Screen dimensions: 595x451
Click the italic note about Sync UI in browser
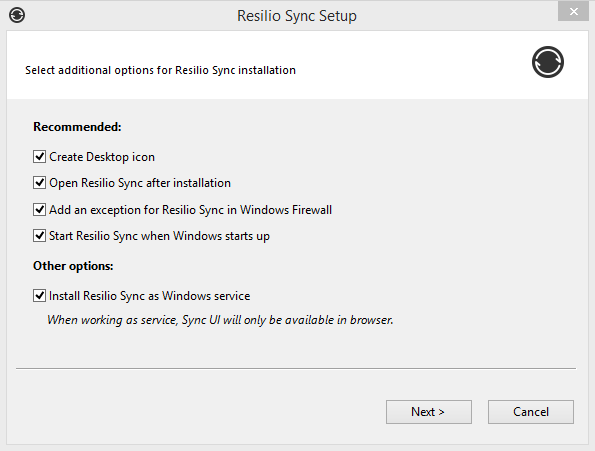click(220, 320)
